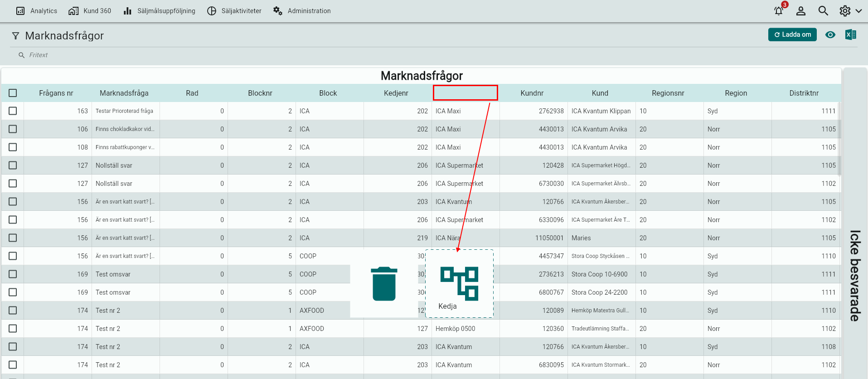This screenshot has height=379, width=868.
Task: Click the Region column header
Action: tap(736, 93)
